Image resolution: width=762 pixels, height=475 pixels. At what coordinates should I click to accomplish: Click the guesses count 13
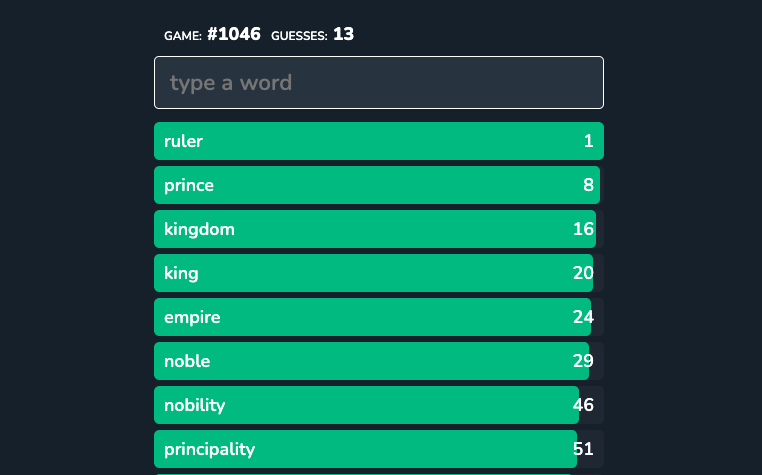coord(343,34)
